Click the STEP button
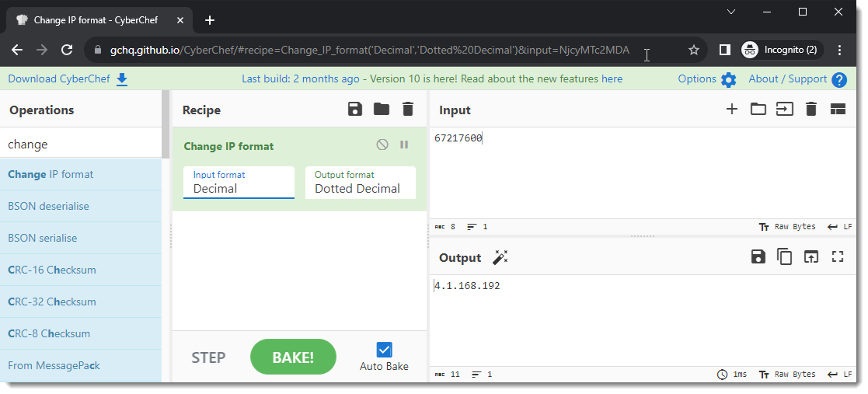Screen dimensions: 868x394 pyautogui.click(x=208, y=357)
